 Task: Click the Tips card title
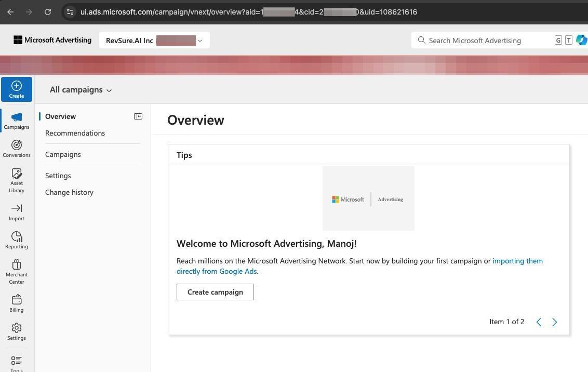click(184, 155)
